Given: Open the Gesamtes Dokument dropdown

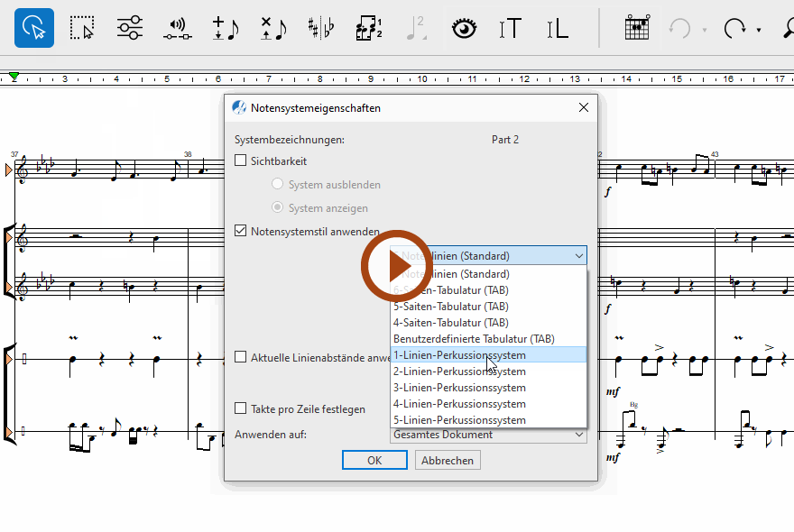Looking at the screenshot, I should tap(488, 435).
